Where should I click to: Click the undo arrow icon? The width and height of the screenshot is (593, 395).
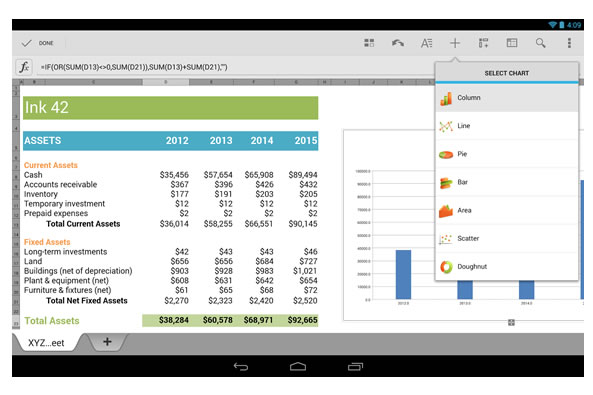pos(397,43)
